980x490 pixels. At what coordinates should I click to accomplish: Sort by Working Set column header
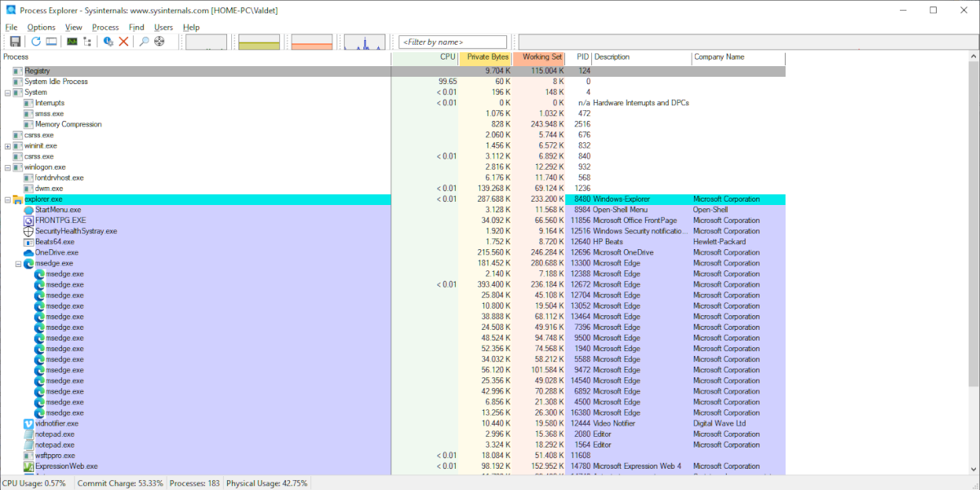tap(539, 58)
